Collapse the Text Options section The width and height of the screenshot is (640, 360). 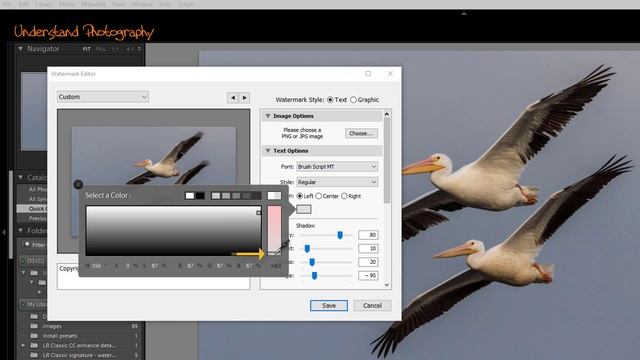(x=268, y=151)
